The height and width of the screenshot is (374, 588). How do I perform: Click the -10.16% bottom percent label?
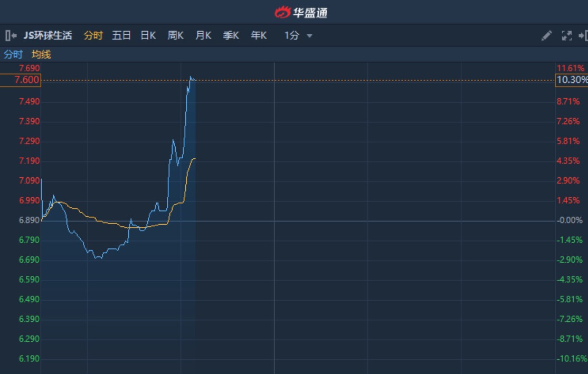pos(572,359)
